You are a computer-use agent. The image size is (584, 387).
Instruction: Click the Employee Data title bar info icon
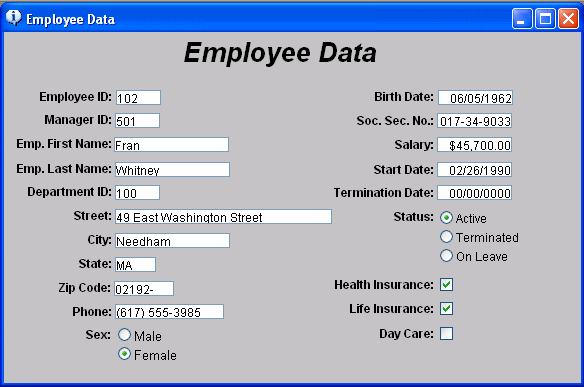[14, 18]
